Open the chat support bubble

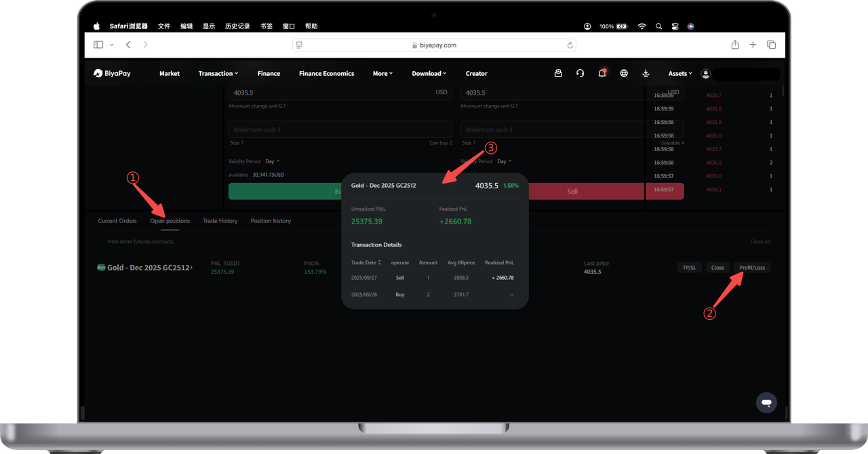(x=766, y=403)
